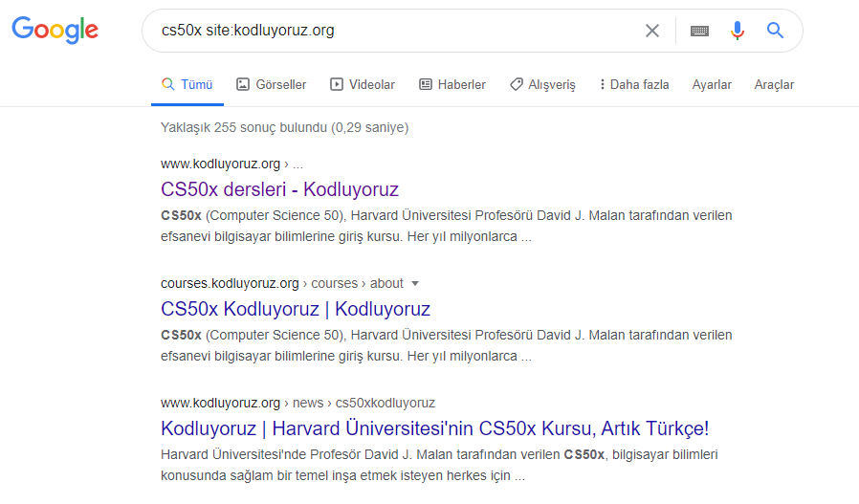Viewport: 859px width, 504px height.
Task: Expand the dropdown arrow next to courses › about
Action: (x=415, y=284)
